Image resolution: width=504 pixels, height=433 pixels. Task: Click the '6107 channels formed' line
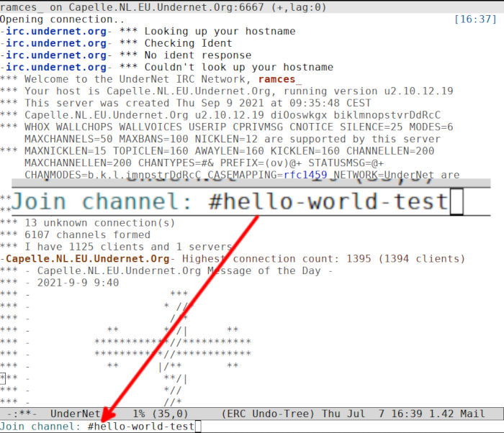point(75,234)
